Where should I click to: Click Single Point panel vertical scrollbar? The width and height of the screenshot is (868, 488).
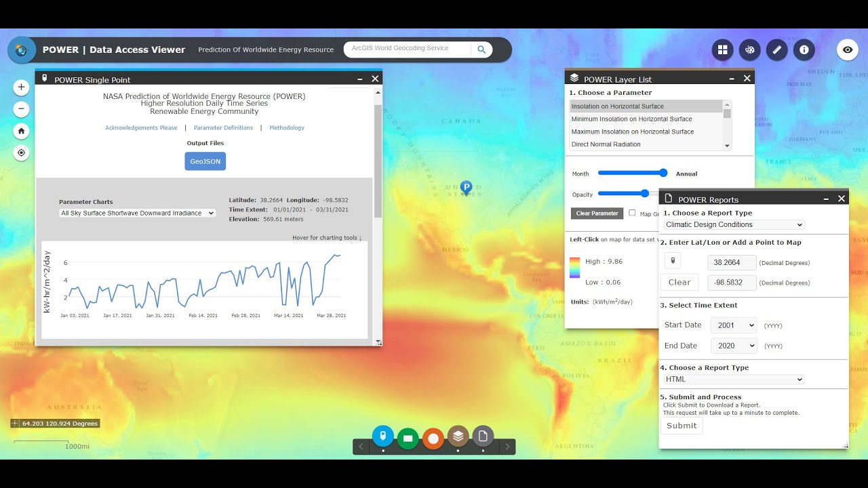378,161
